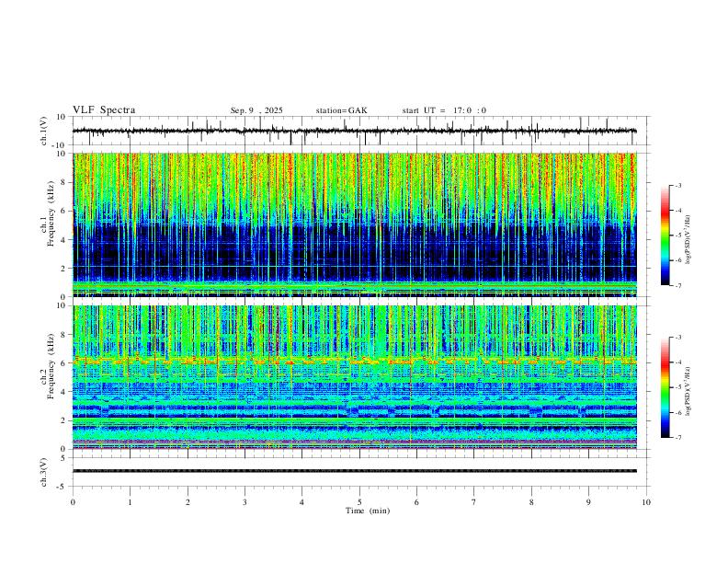
Task: Click the "Time (min)" axis title
Action: pos(368,511)
